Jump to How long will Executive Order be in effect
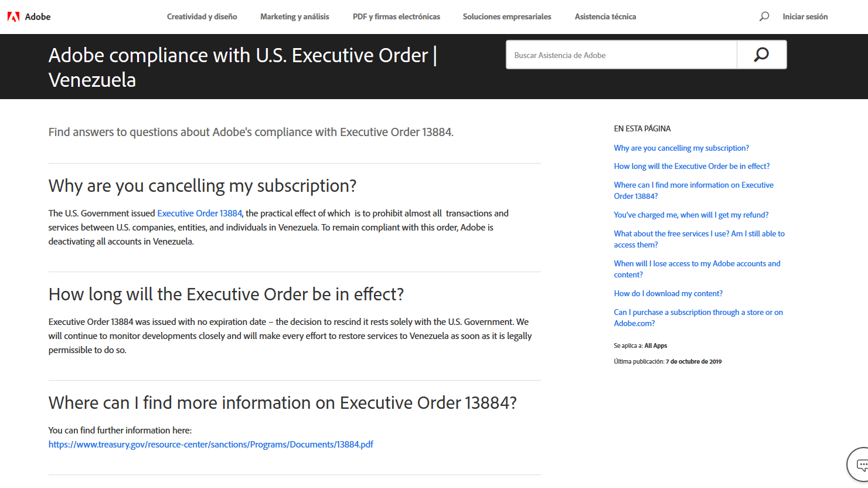This screenshot has height=488, width=868. [692, 166]
